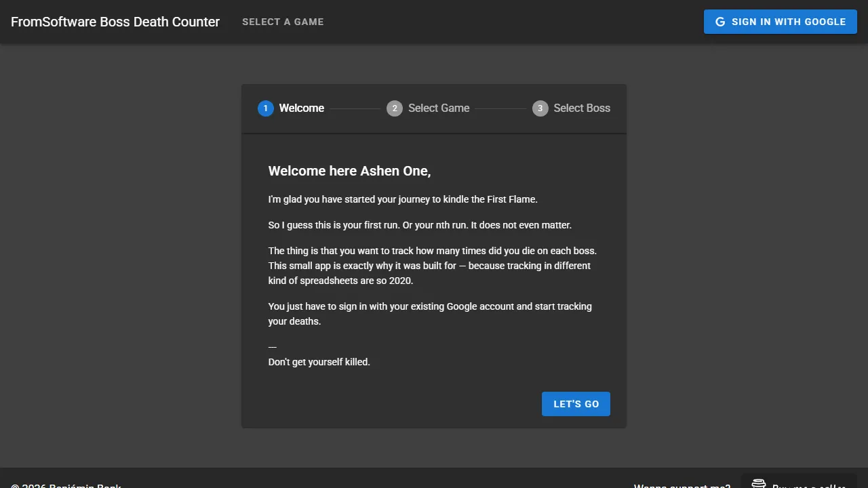Click the FromSoftware Boss Death Counter title
This screenshot has width=868, height=488.
click(x=115, y=22)
